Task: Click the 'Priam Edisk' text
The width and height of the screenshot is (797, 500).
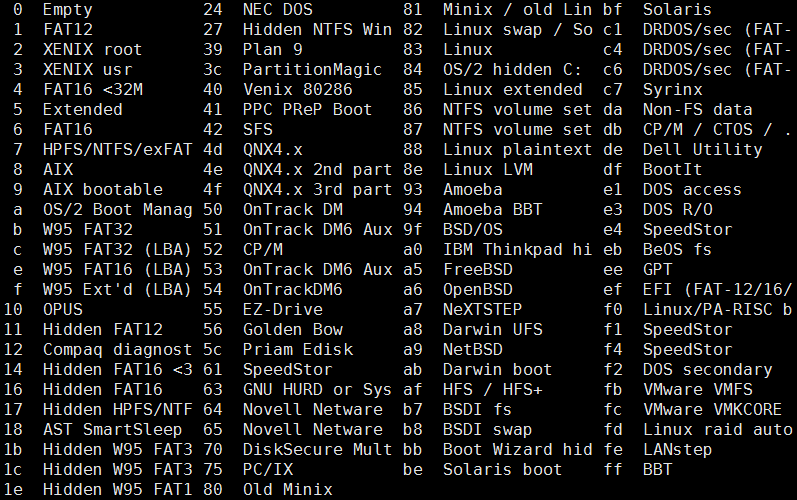Action: (x=297, y=350)
